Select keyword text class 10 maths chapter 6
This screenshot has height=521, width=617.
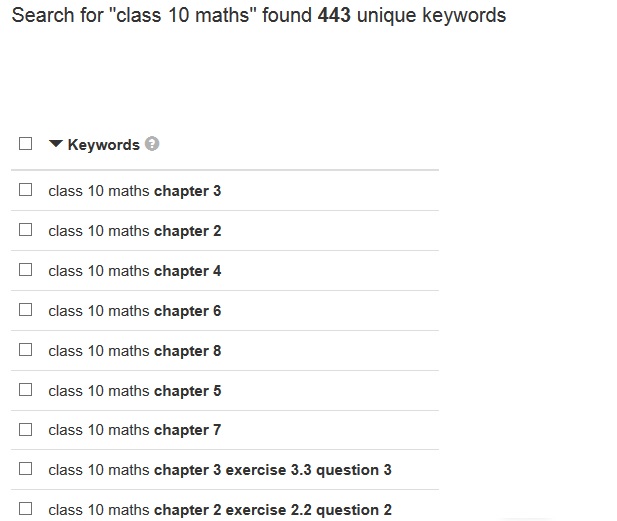135,311
